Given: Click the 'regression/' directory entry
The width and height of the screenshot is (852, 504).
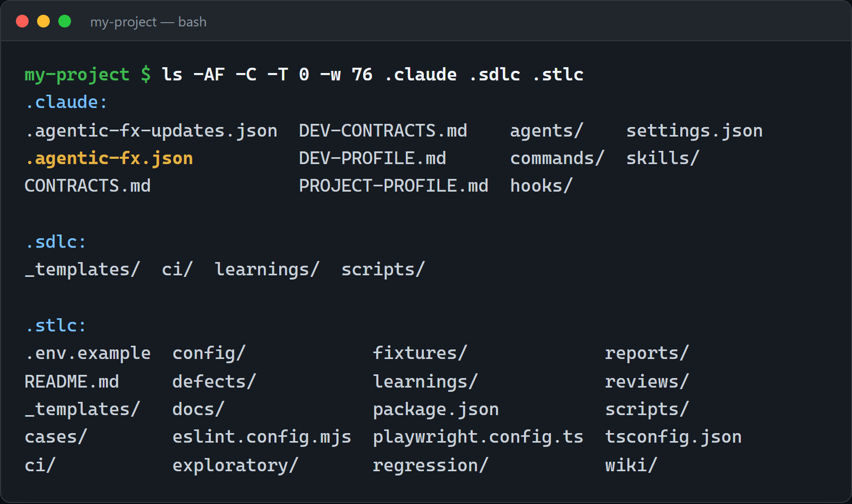Looking at the screenshot, I should pyautogui.click(x=431, y=466).
